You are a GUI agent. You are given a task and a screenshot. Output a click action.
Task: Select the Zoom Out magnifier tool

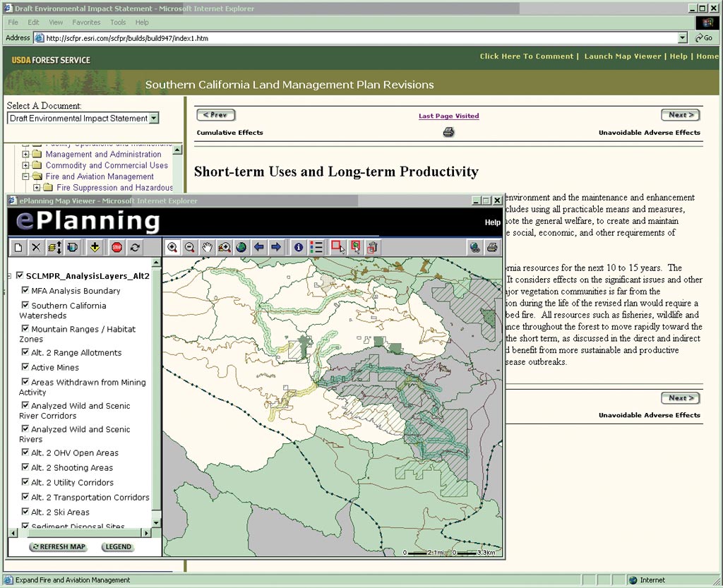tap(189, 248)
